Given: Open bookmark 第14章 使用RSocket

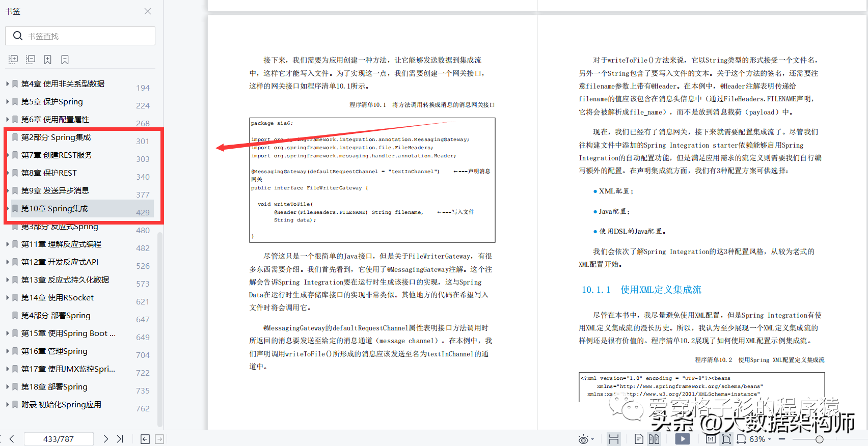Looking at the screenshot, I should pyautogui.click(x=58, y=297).
